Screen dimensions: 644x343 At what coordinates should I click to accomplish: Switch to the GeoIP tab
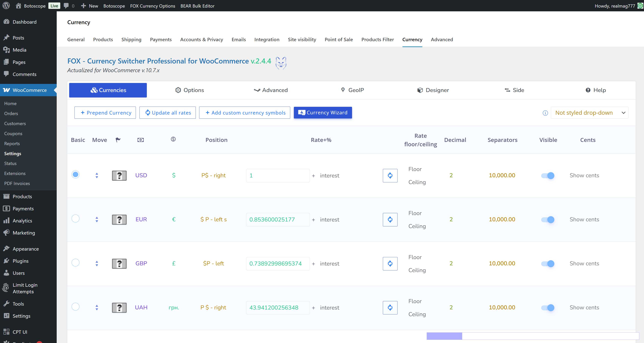point(352,90)
